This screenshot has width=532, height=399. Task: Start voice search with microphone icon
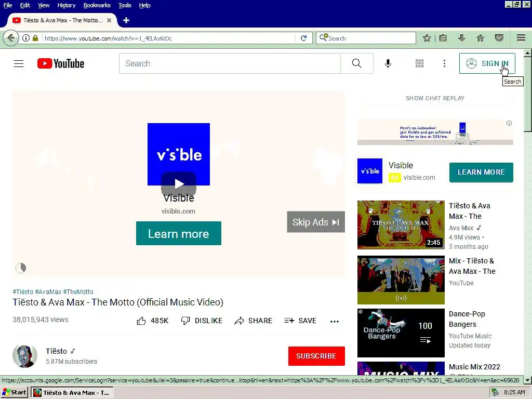coord(388,63)
